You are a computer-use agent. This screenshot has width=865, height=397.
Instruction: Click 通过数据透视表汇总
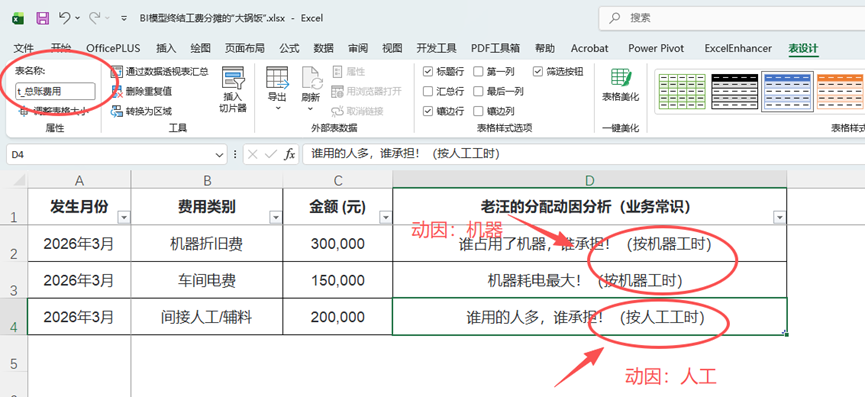[x=160, y=72]
